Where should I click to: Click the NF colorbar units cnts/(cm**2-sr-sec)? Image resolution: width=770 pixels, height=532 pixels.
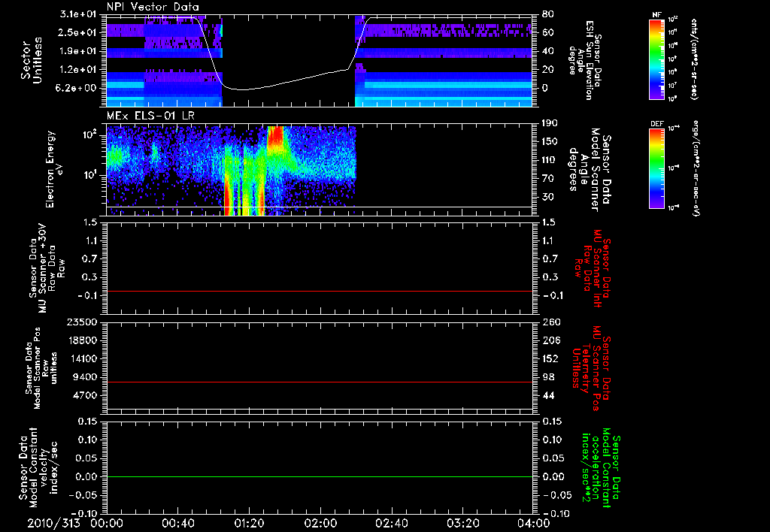(694, 59)
